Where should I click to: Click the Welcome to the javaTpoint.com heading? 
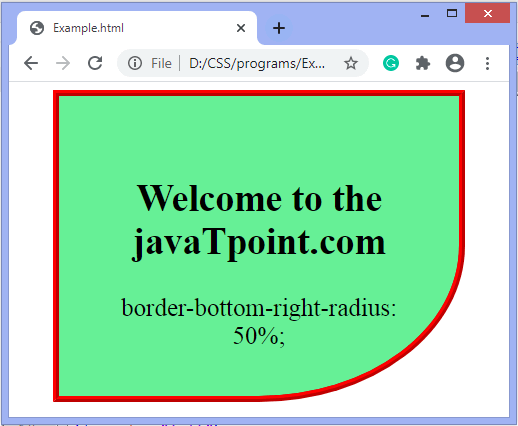point(259,220)
